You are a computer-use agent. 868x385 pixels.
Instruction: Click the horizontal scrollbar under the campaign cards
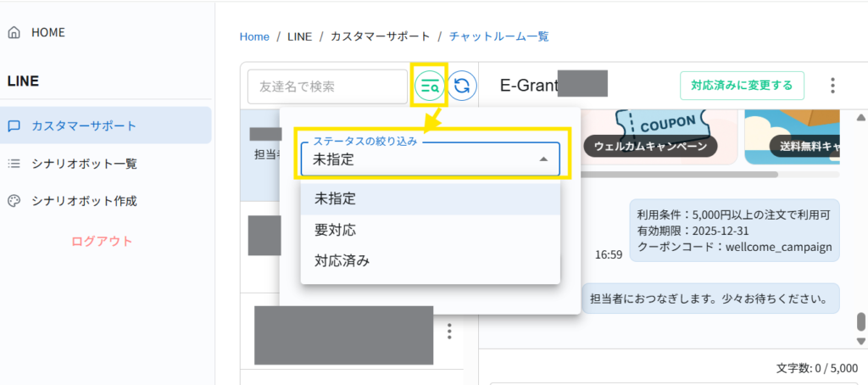pyautogui.click(x=678, y=175)
